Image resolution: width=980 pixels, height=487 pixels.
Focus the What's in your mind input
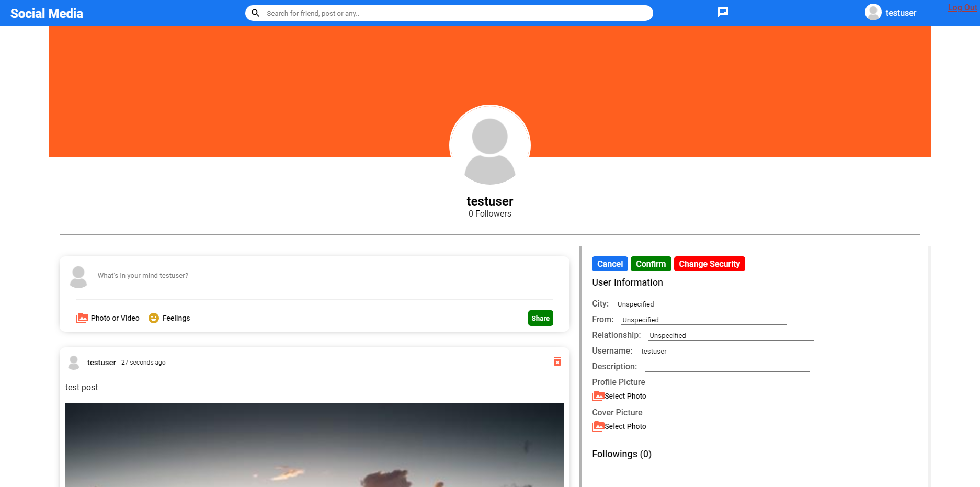tap(314, 276)
